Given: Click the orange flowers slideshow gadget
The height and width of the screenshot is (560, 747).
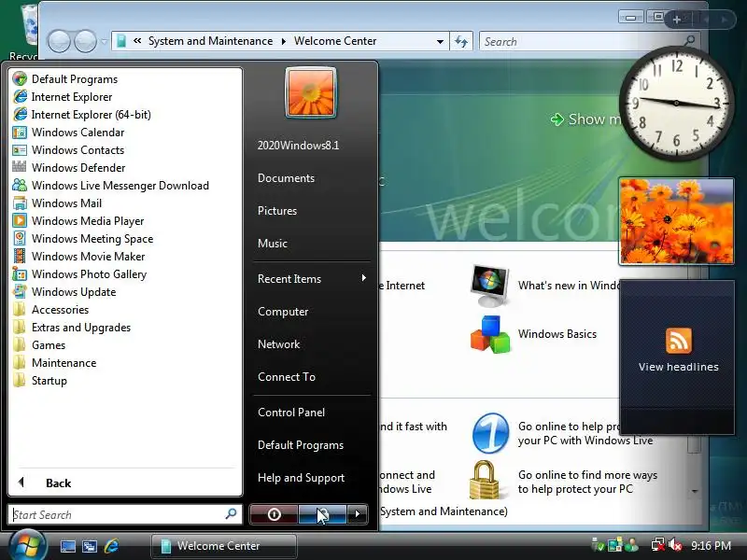Looking at the screenshot, I should (676, 221).
